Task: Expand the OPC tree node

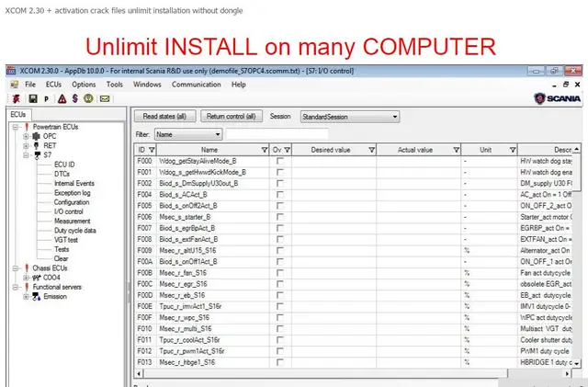Action: [26, 136]
